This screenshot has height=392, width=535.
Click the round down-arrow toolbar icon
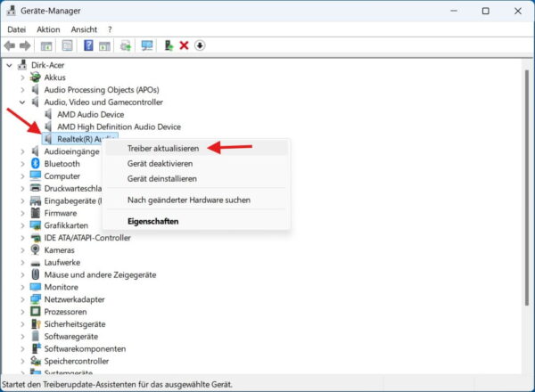coord(200,45)
